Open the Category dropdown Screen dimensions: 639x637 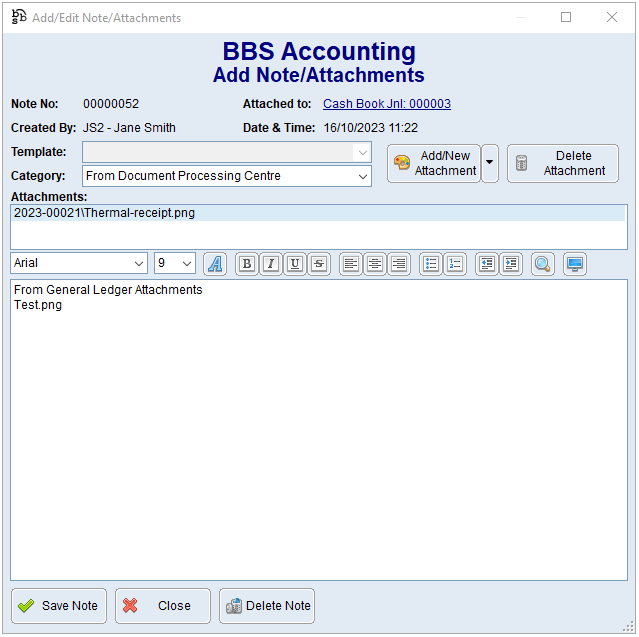click(x=362, y=177)
